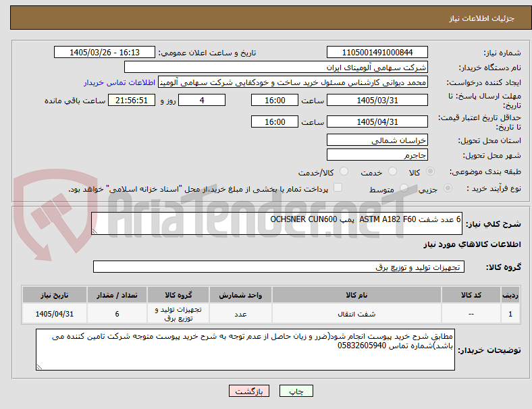This screenshot has width=532, height=409.
Task: Click the تعداد / مقدار column header
Action: click(x=117, y=295)
